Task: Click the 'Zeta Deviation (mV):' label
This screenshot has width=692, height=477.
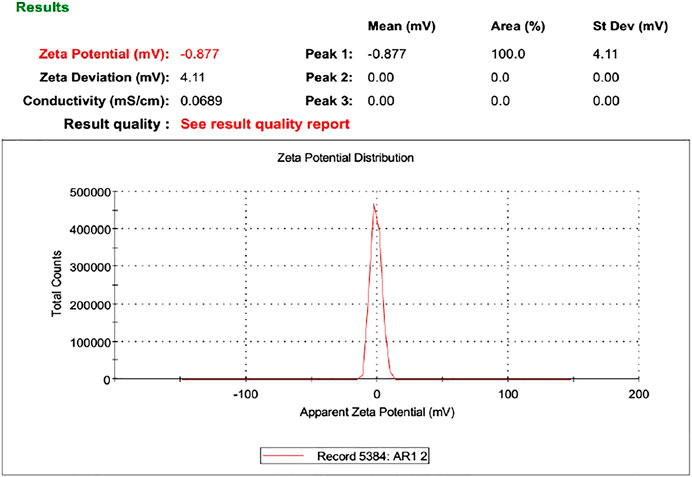Action: coord(105,77)
